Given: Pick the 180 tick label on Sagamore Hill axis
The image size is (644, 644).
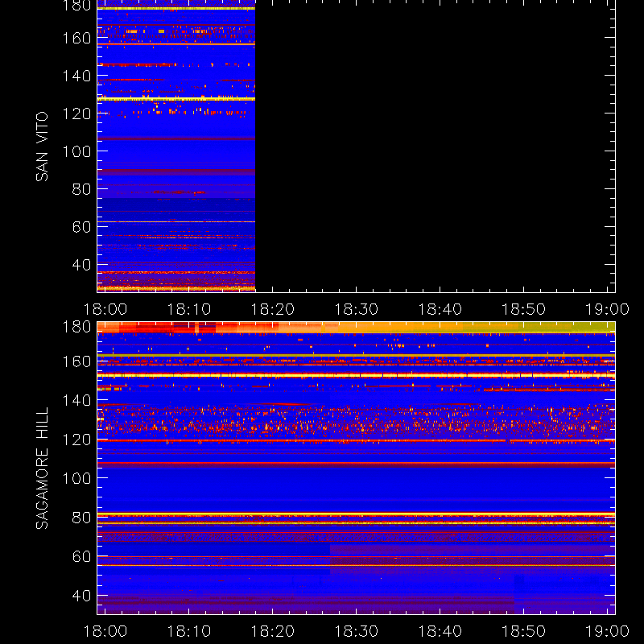Looking at the screenshot, I should tap(76, 327).
